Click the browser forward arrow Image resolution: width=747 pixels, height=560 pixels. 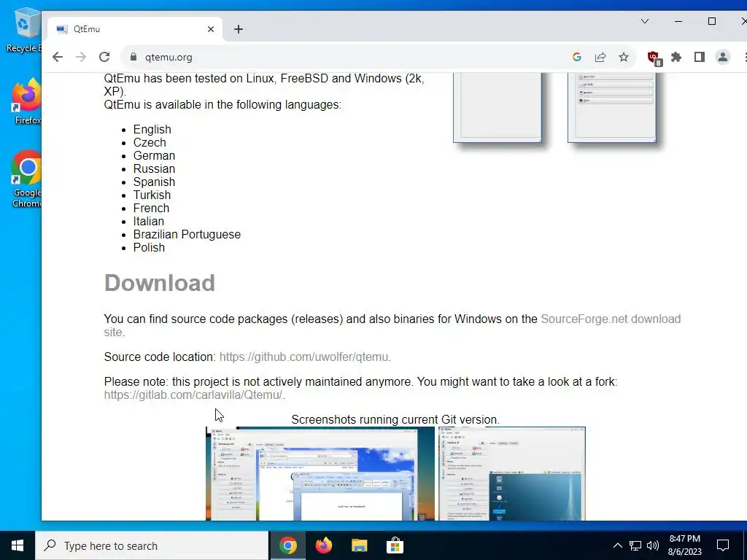click(x=81, y=57)
